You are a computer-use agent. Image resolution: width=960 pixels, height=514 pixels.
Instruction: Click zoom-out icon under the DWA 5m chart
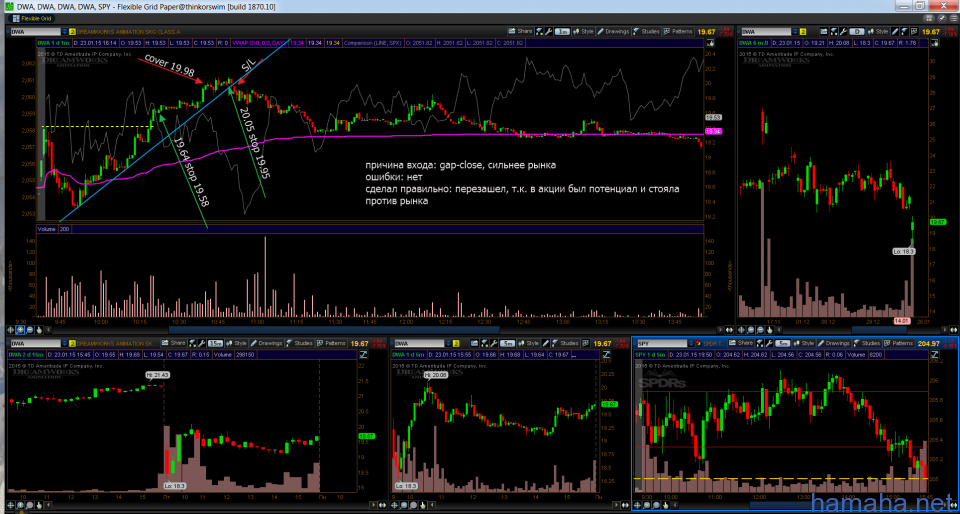413,505
